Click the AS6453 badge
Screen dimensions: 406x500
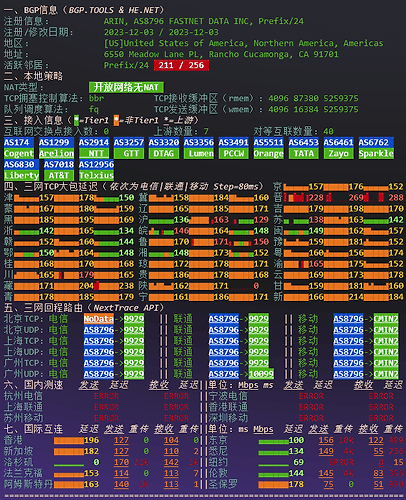304,142
